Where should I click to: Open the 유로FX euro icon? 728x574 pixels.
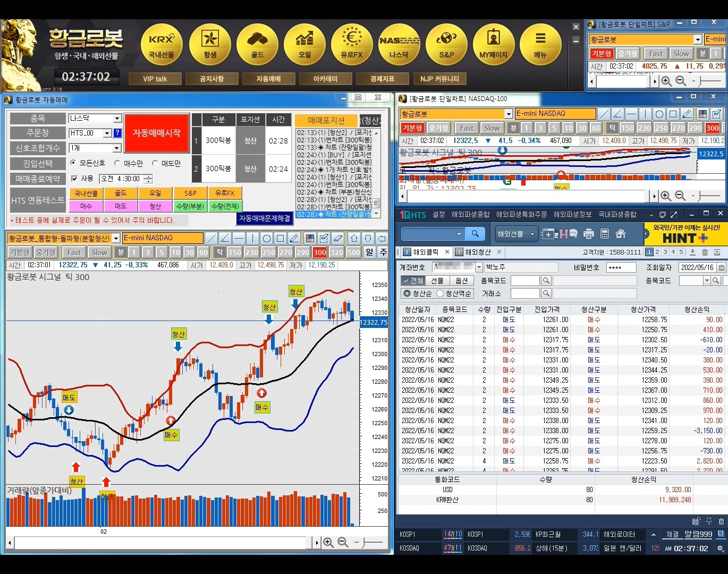pyautogui.click(x=352, y=45)
